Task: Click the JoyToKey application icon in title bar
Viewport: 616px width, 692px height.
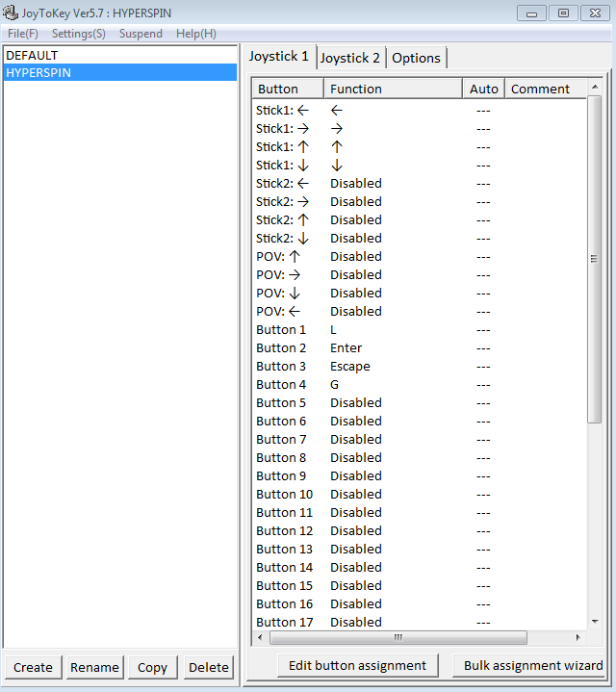Action: pos(11,13)
